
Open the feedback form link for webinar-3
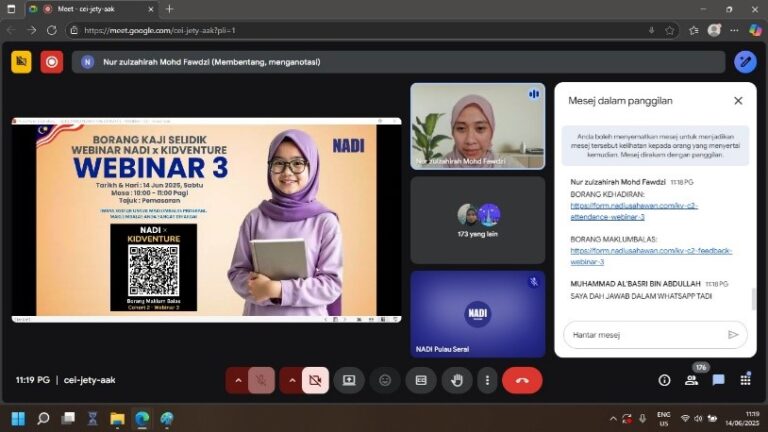tap(651, 256)
